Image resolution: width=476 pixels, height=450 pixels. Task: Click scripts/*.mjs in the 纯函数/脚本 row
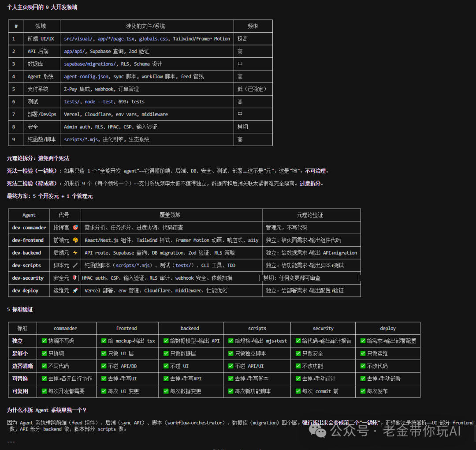[81, 139]
